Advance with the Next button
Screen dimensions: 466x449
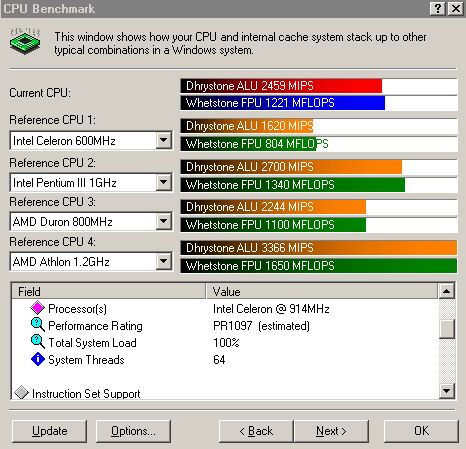click(x=331, y=431)
